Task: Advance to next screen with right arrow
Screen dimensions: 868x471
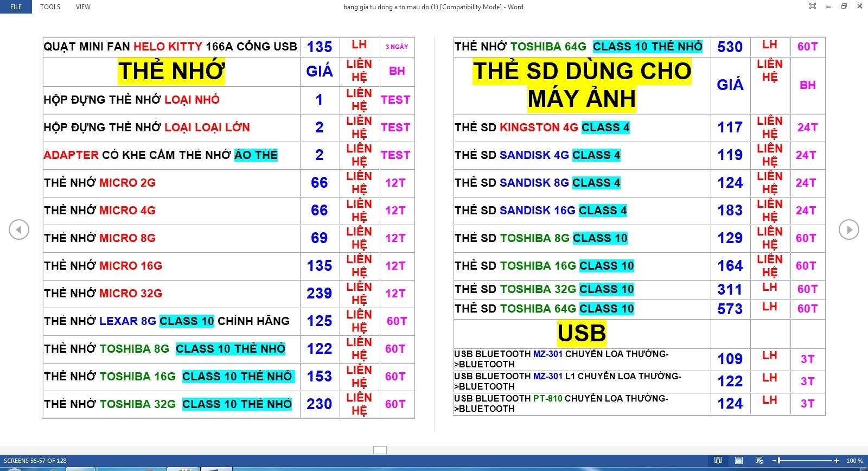Action: pyautogui.click(x=848, y=230)
